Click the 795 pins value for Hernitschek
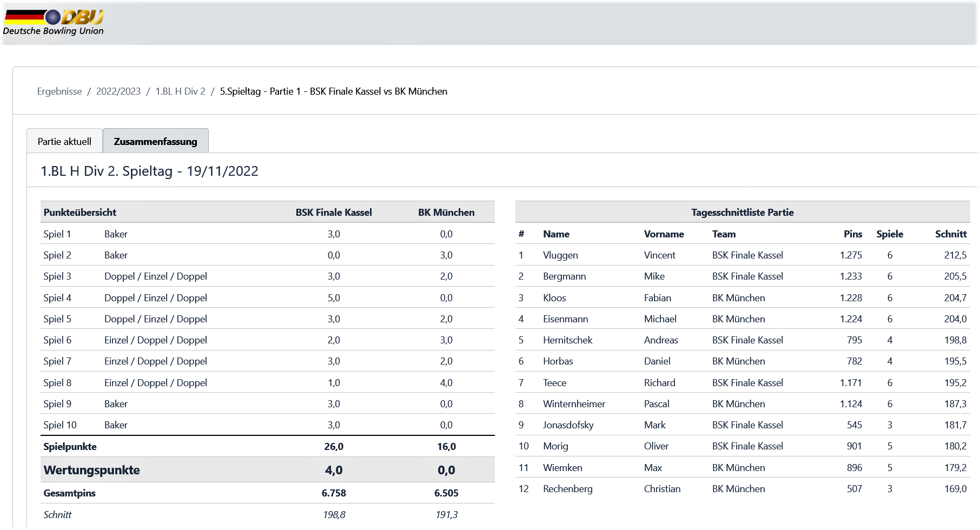Screen dimensions: 980x530 pos(855,340)
